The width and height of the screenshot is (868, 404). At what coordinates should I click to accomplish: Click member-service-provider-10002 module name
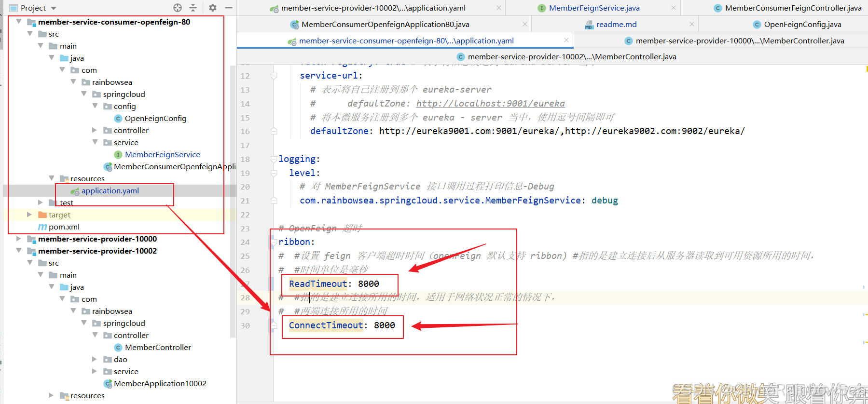click(97, 251)
